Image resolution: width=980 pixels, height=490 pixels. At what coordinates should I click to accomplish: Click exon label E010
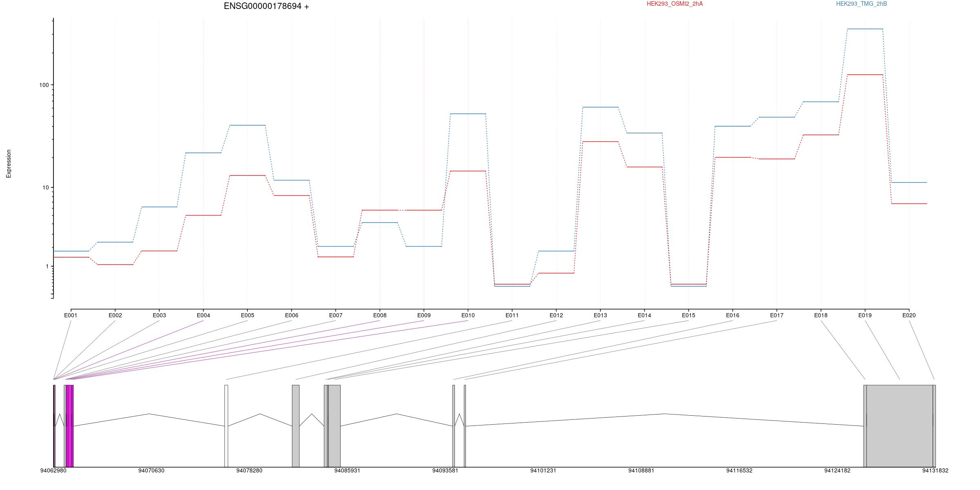(x=468, y=315)
